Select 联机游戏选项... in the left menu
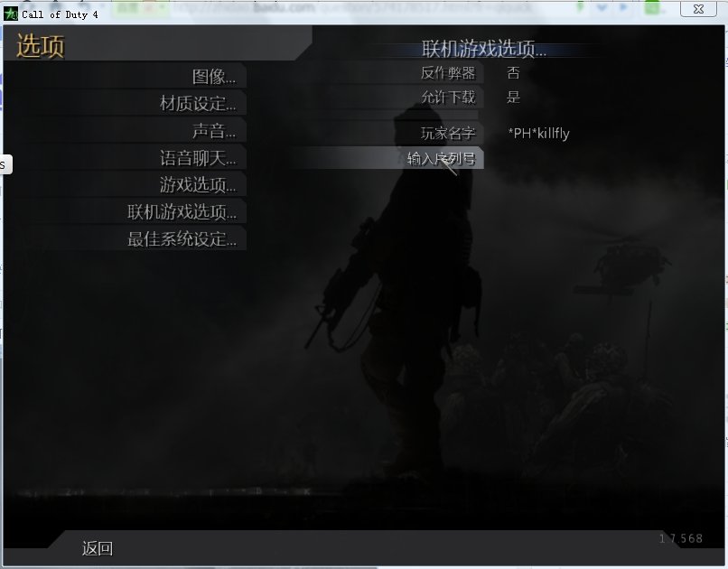 (x=182, y=212)
